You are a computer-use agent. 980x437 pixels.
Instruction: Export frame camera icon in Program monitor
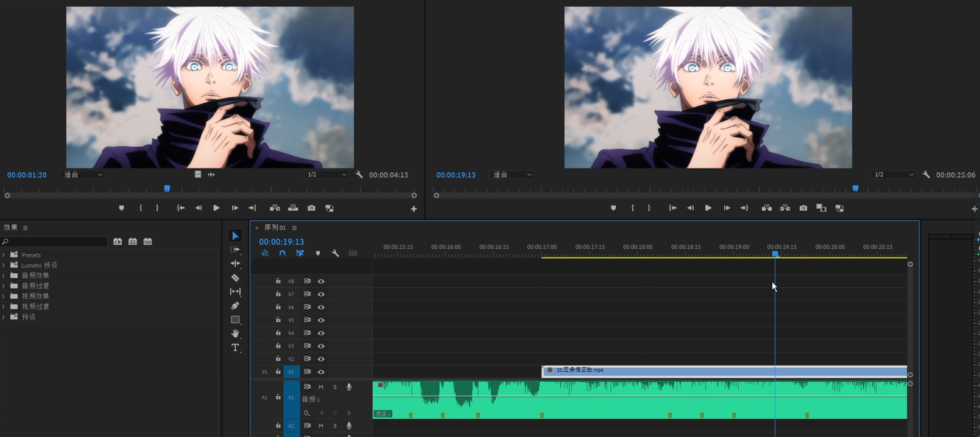coord(803,208)
